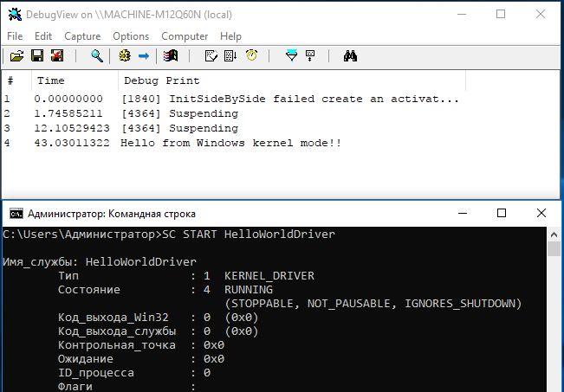
Task: Click the IGNORES_SHUTDOWN text in Command Prompt
Action: point(460,304)
